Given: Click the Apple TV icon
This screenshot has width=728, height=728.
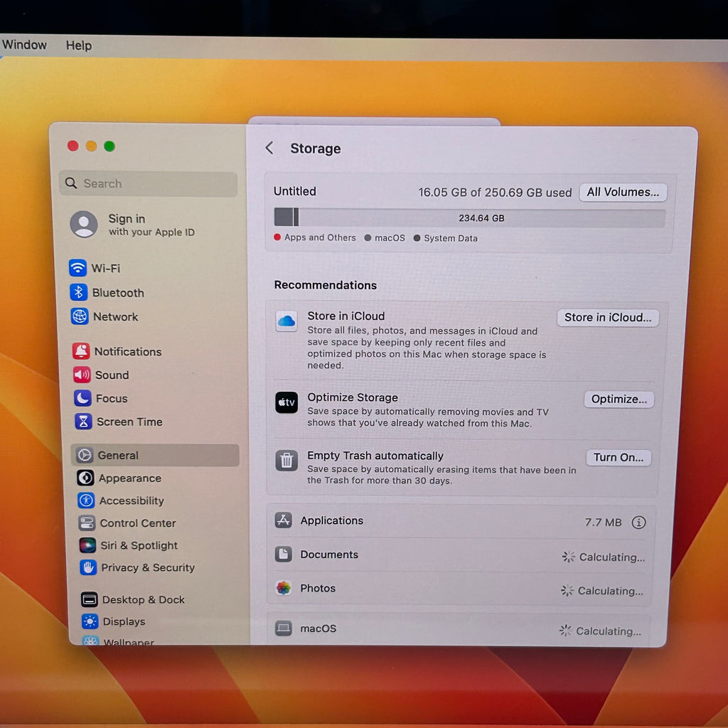Looking at the screenshot, I should point(287,402).
